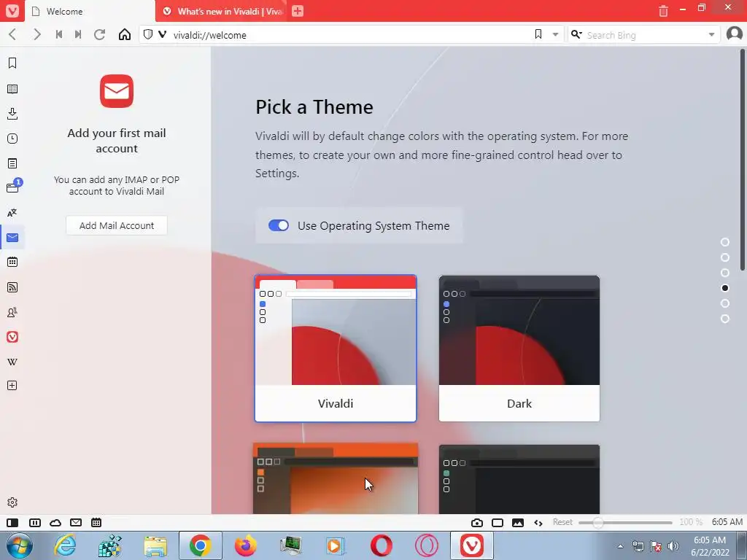Open closed tabs trash can

tap(663, 11)
